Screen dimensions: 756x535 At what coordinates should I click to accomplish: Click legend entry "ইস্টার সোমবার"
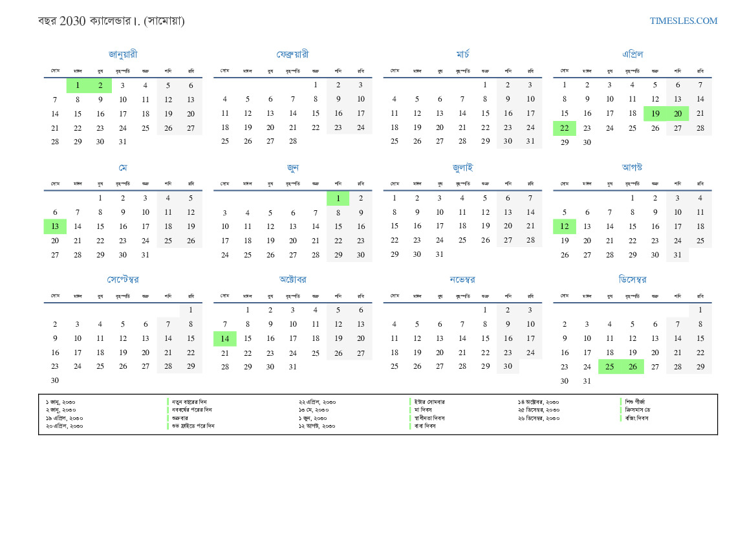(x=429, y=402)
